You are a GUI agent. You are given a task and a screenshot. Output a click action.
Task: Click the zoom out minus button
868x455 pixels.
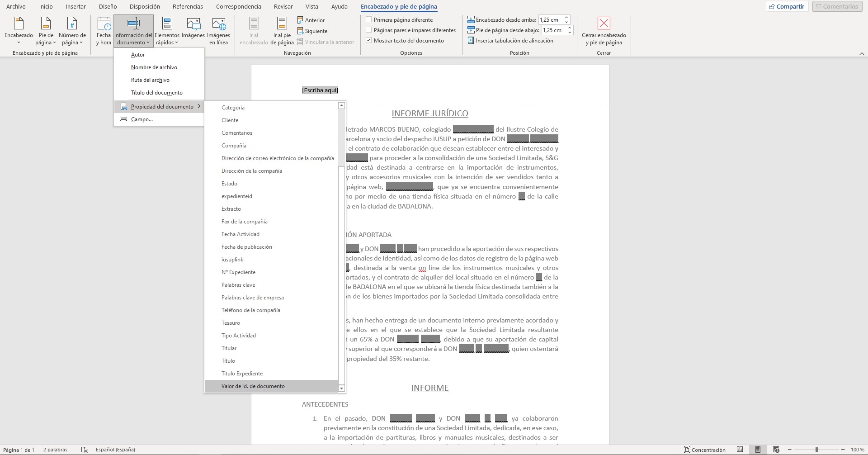[x=790, y=450]
